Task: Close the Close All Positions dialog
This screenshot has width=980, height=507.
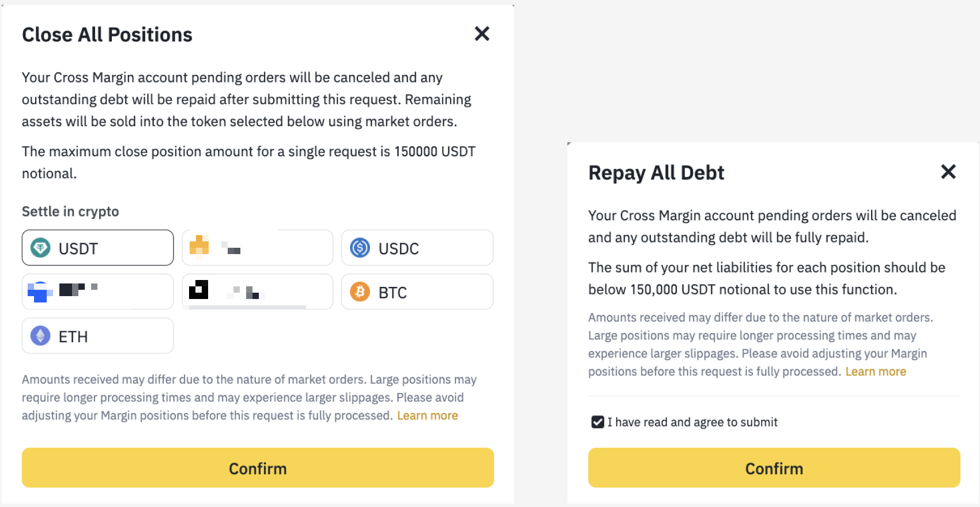Action: [482, 34]
